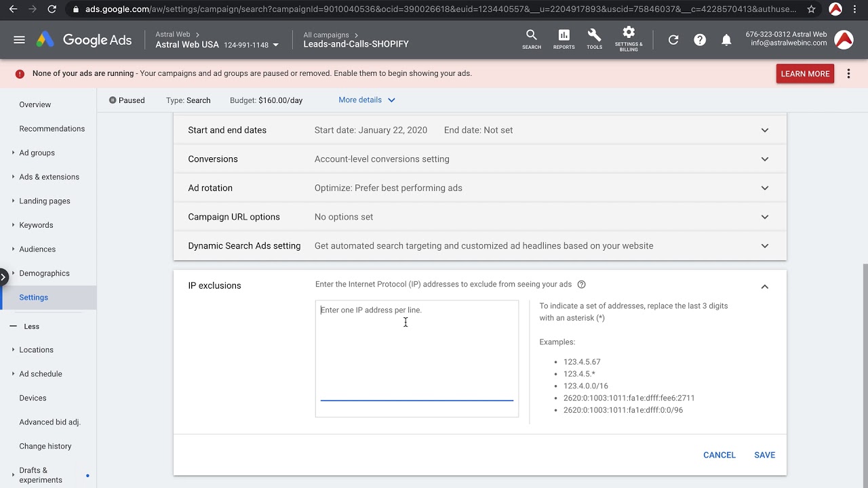The height and width of the screenshot is (488, 868).
Task: Open the Search tool icon
Action: tap(532, 39)
